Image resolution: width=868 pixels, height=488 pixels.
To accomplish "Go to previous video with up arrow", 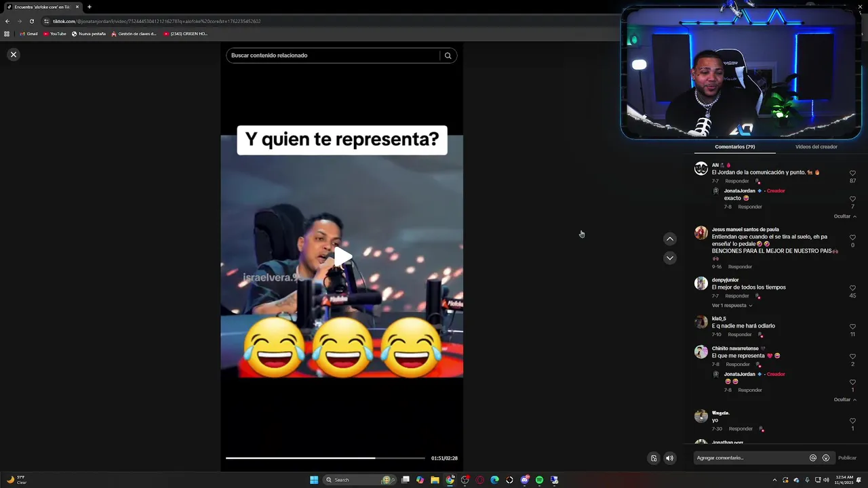I will coord(670,239).
